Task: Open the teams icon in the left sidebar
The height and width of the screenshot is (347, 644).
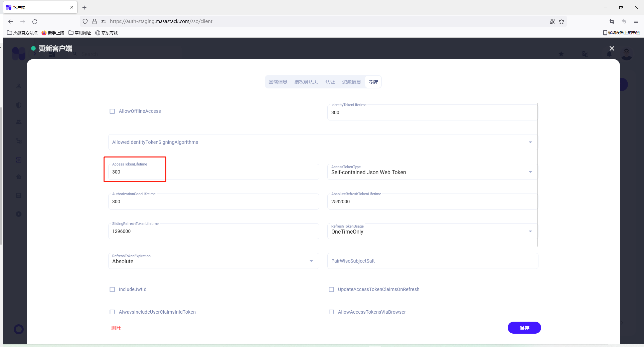Action: [x=18, y=122]
